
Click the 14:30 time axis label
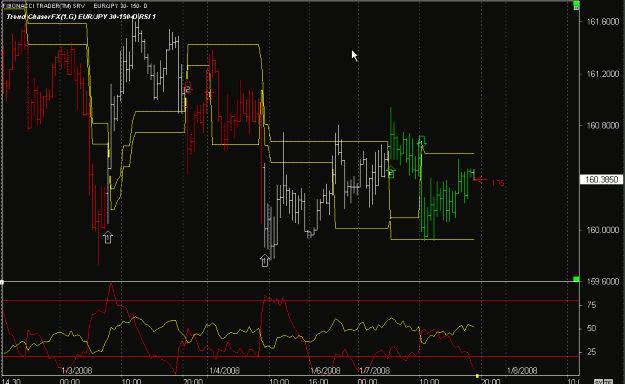click(x=12, y=381)
